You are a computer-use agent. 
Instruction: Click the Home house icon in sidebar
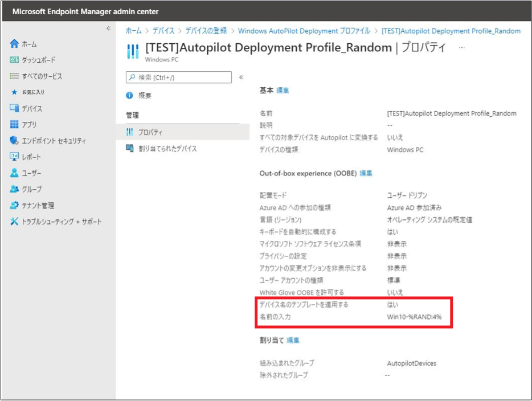[x=14, y=44]
